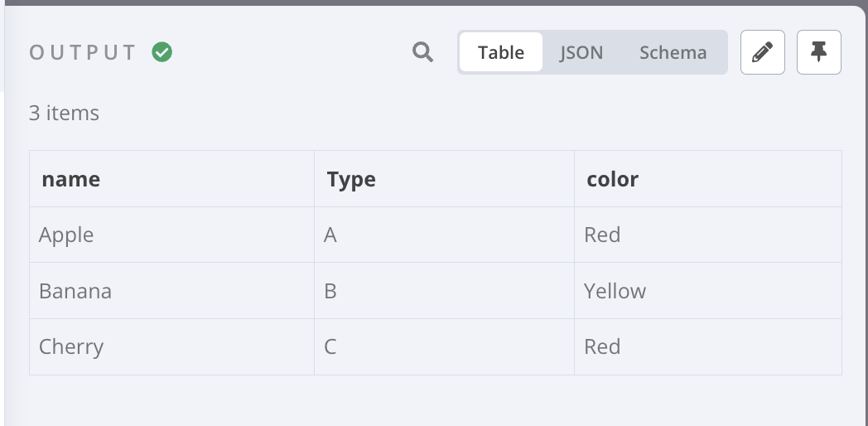Click the green success checkmark icon
The image size is (868, 426).
[x=162, y=52]
